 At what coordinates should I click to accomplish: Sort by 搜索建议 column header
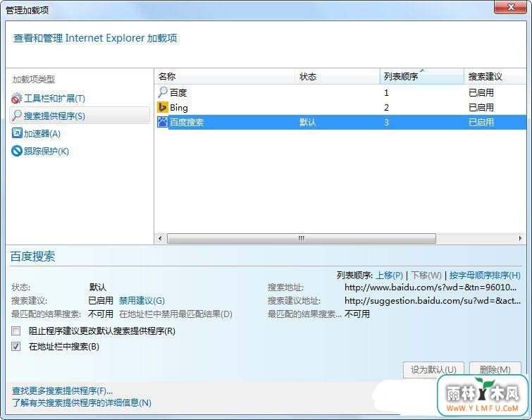point(495,77)
